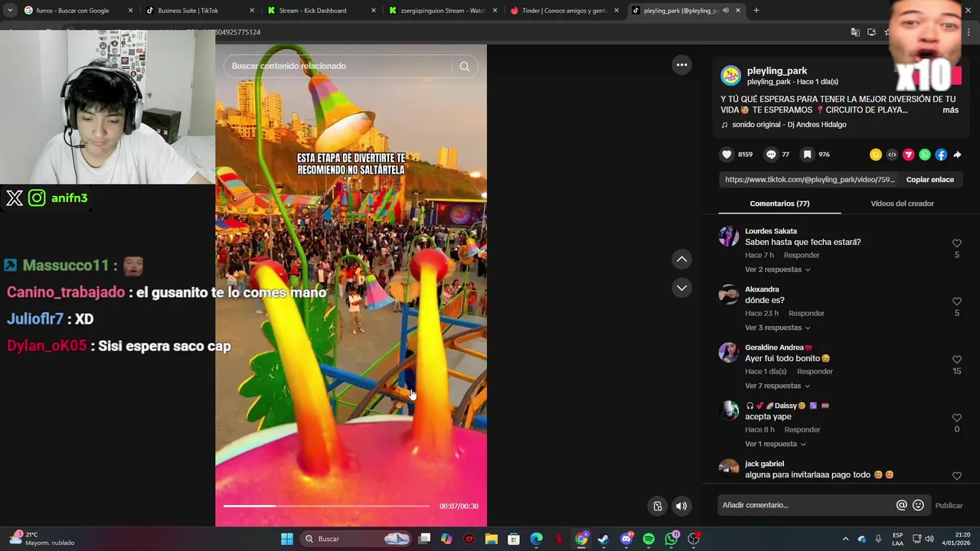The height and width of the screenshot is (551, 980).
Task: Like jack gabriel's comment
Action: coord(957,476)
